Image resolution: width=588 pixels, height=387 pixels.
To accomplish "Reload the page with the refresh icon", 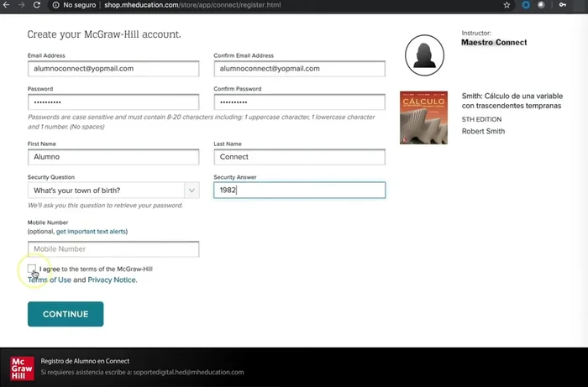I will point(37,5).
